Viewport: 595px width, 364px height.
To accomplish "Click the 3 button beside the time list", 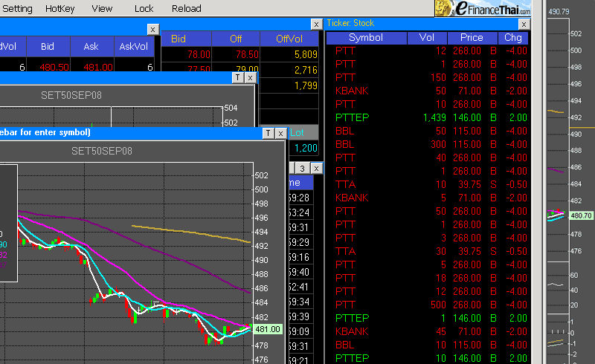I will [302, 169].
